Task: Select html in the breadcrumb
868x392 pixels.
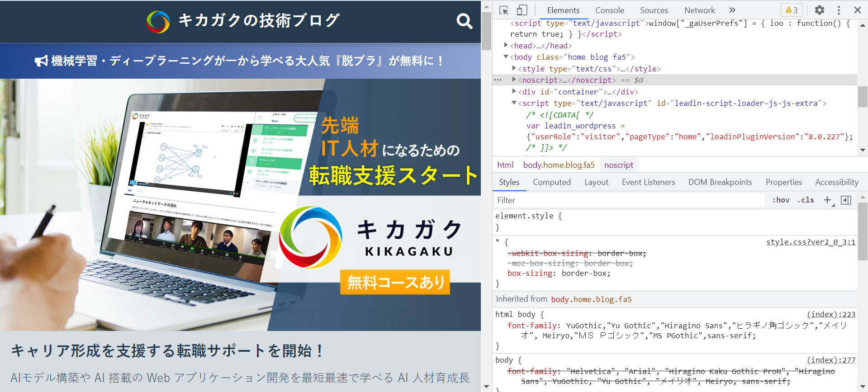Action: [x=505, y=165]
